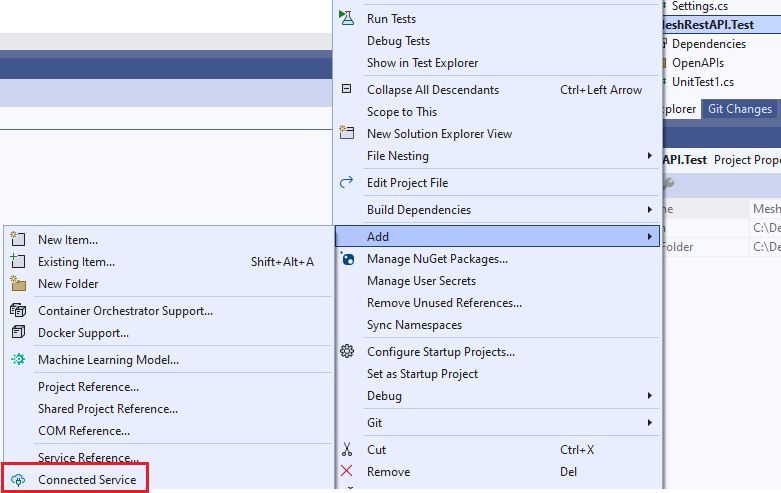
Task: Click the Del shortcut label
Action: pyautogui.click(x=568, y=472)
